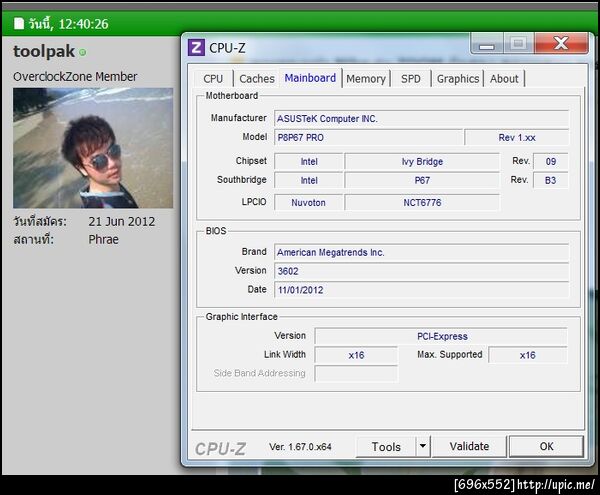This screenshot has height=495, width=600.
Task: Close the CPU-Z window
Action: (561, 43)
